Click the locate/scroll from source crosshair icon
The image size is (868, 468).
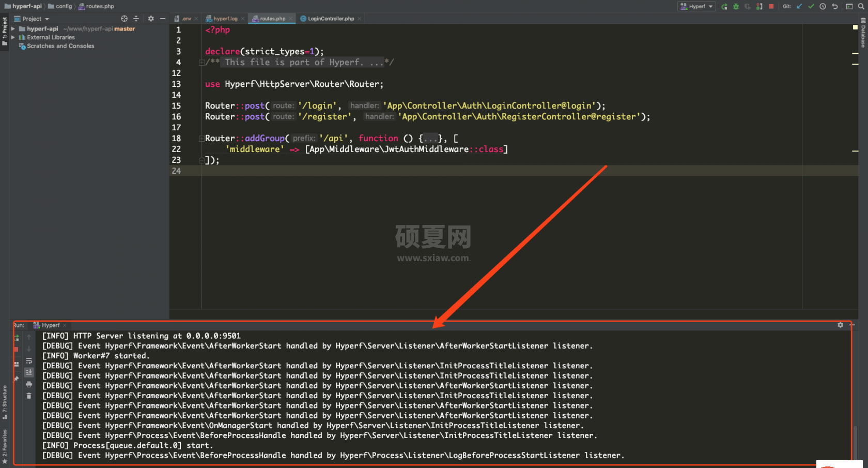tap(124, 19)
